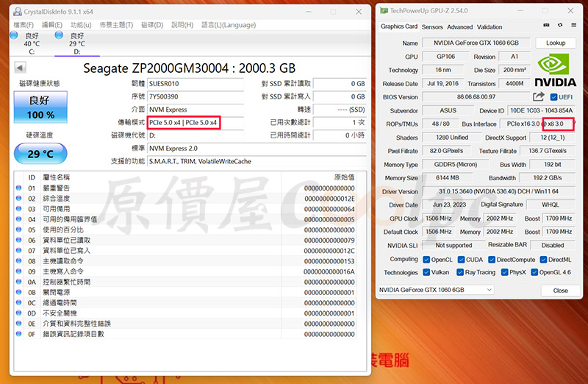
Task: Click the GPU-Z screenshot camera icon
Action: (x=546, y=25)
